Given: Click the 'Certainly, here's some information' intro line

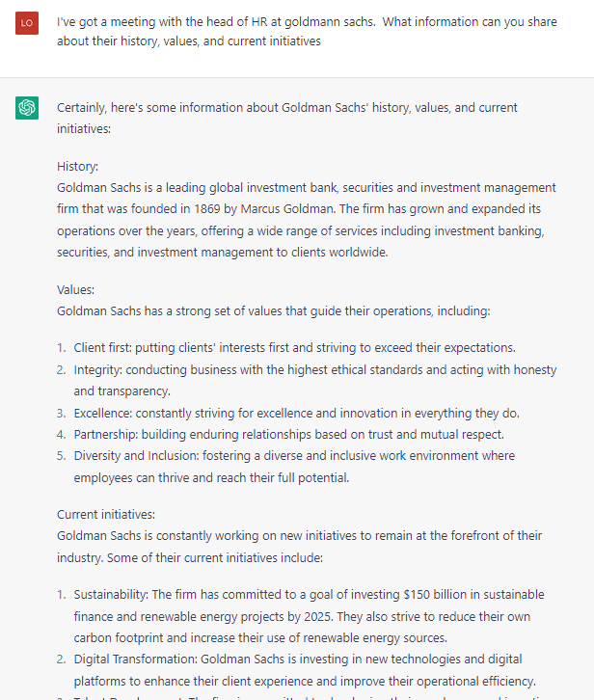Looking at the screenshot, I should pos(286,119).
